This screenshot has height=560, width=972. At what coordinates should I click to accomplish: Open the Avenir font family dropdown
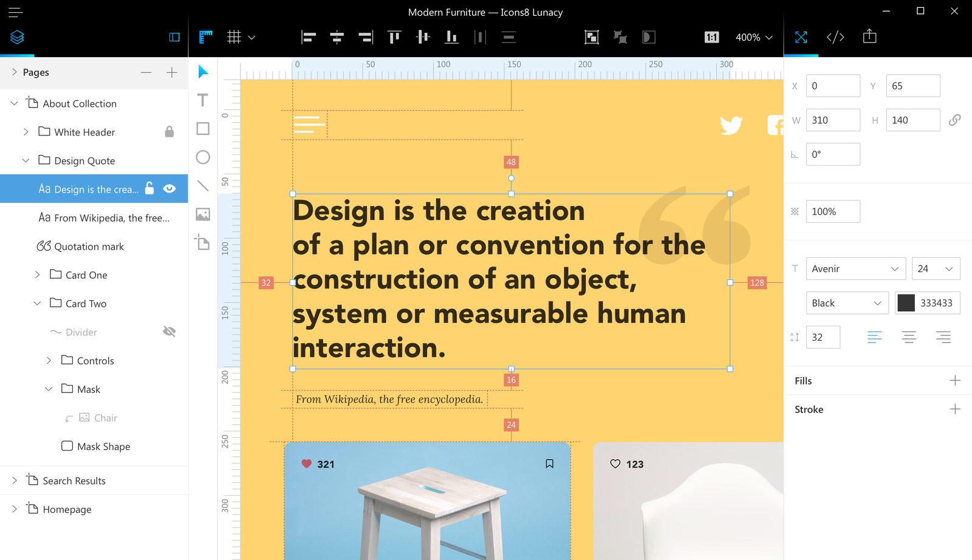point(855,268)
